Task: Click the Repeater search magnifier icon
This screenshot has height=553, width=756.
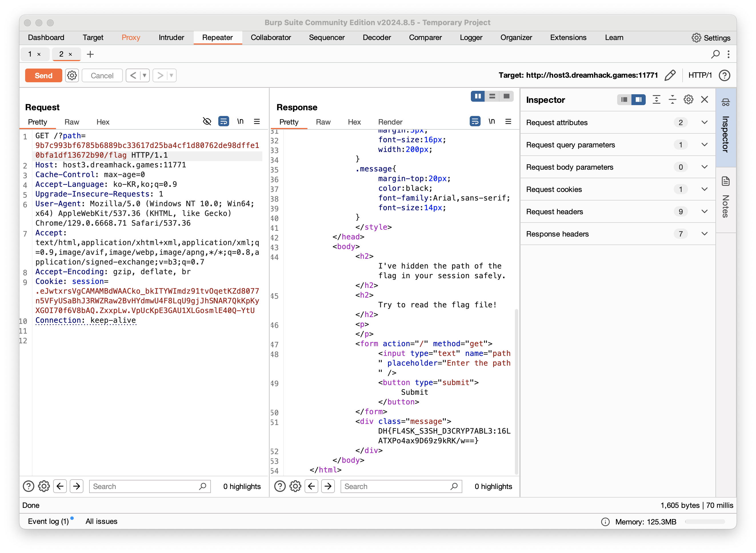Action: tap(715, 54)
